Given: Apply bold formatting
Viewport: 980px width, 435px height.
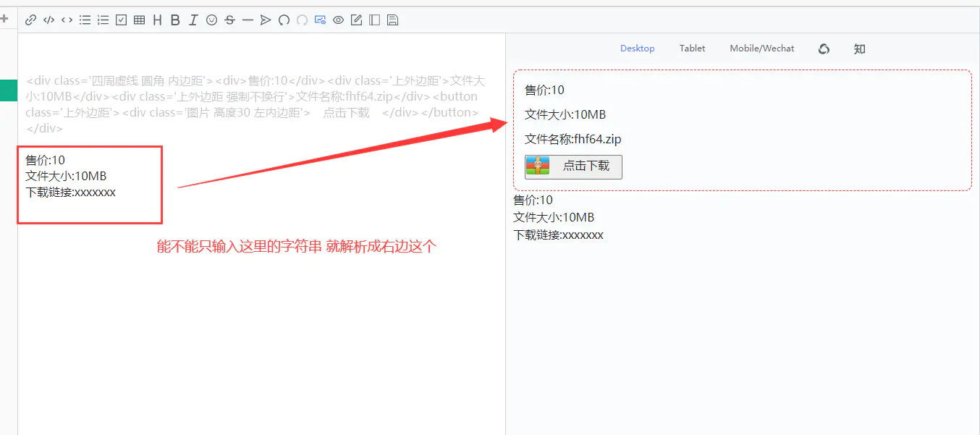Looking at the screenshot, I should coord(175,20).
